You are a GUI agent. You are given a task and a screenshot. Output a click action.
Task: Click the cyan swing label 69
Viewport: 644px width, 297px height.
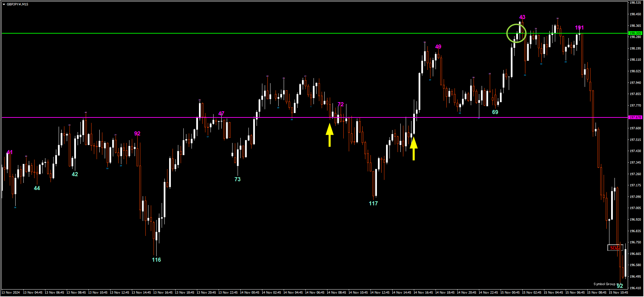pyautogui.click(x=495, y=112)
